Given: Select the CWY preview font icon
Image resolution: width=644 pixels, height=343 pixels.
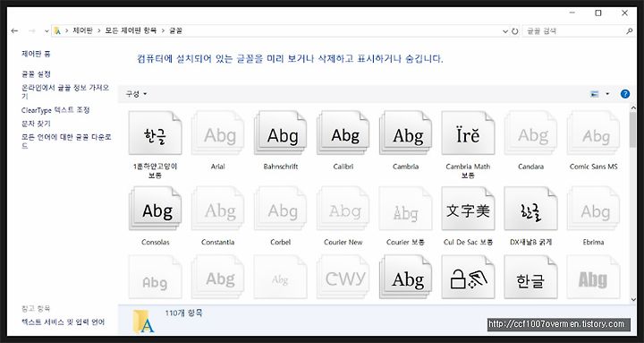Looking at the screenshot, I should click(343, 278).
